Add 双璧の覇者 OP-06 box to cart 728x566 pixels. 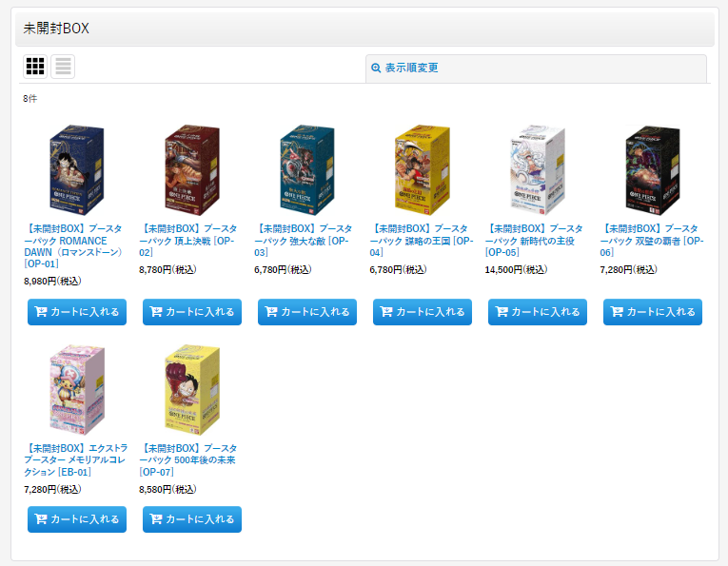pos(653,312)
